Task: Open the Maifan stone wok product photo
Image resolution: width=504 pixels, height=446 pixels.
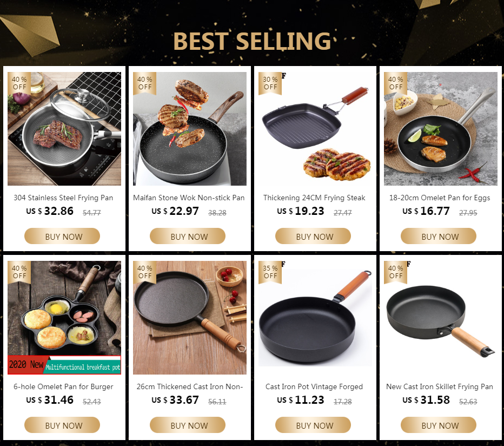Action: (x=190, y=129)
